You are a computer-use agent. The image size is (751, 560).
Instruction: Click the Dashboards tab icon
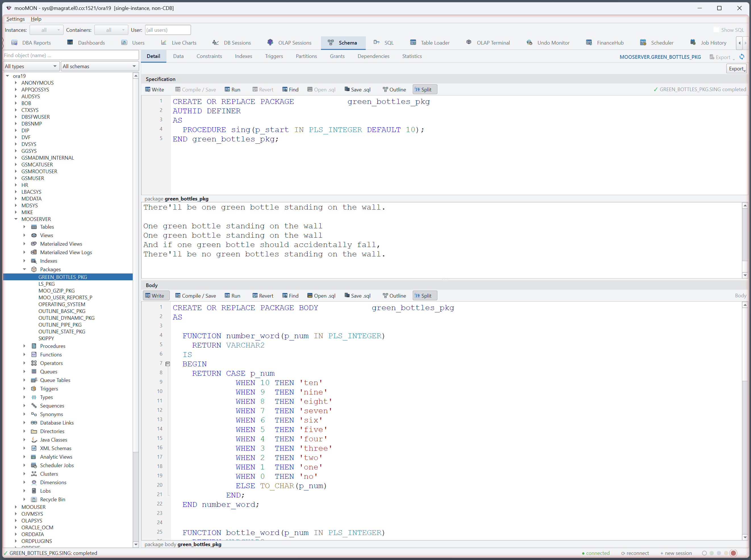(x=70, y=42)
